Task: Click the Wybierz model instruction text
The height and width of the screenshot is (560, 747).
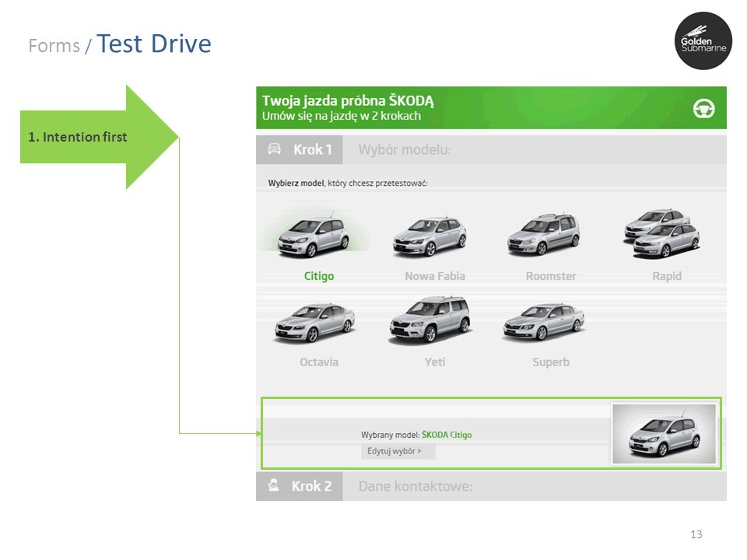Action: tap(348, 183)
